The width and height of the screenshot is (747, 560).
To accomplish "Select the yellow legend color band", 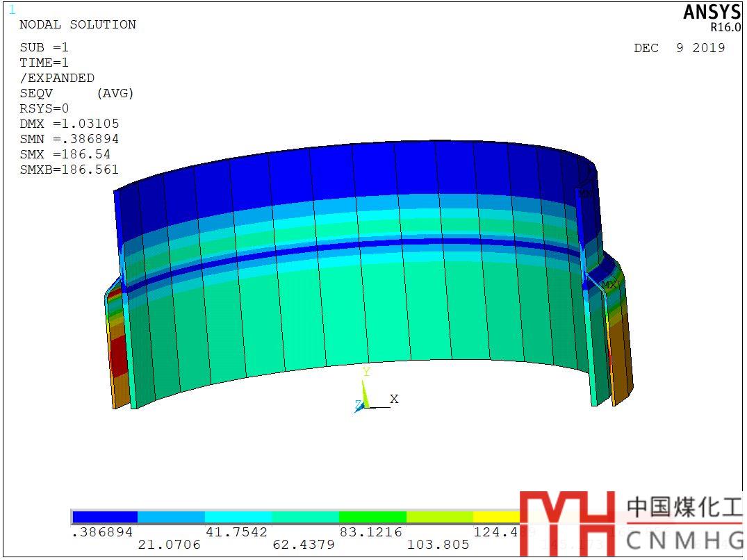I will point(496,517).
